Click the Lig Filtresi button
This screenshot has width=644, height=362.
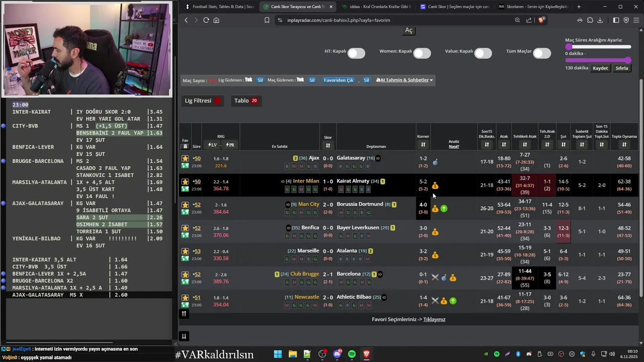tap(203, 101)
